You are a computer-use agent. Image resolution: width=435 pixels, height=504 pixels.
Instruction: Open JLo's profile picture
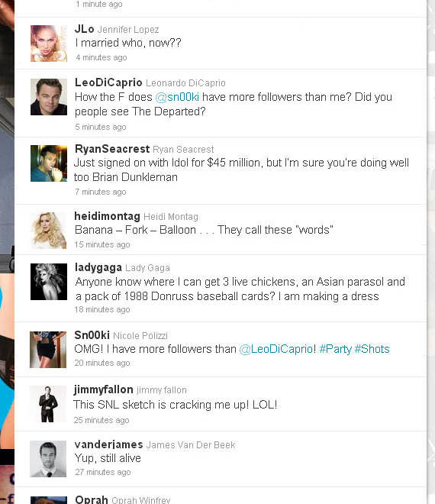pos(49,44)
